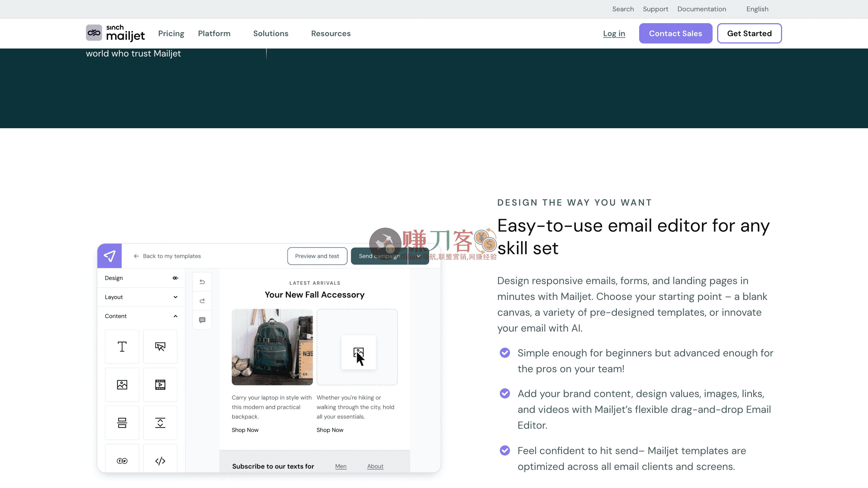Click the Search link in top bar
The image size is (868, 488).
623,9
